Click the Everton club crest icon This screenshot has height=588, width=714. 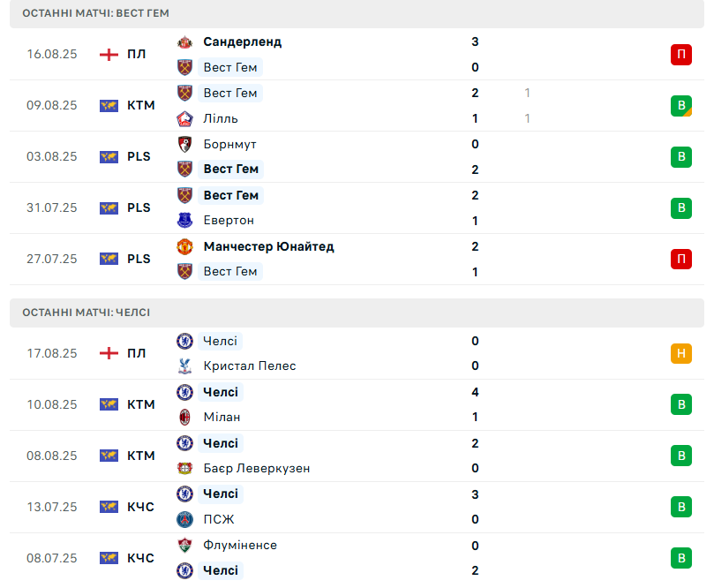pyautogui.click(x=184, y=220)
